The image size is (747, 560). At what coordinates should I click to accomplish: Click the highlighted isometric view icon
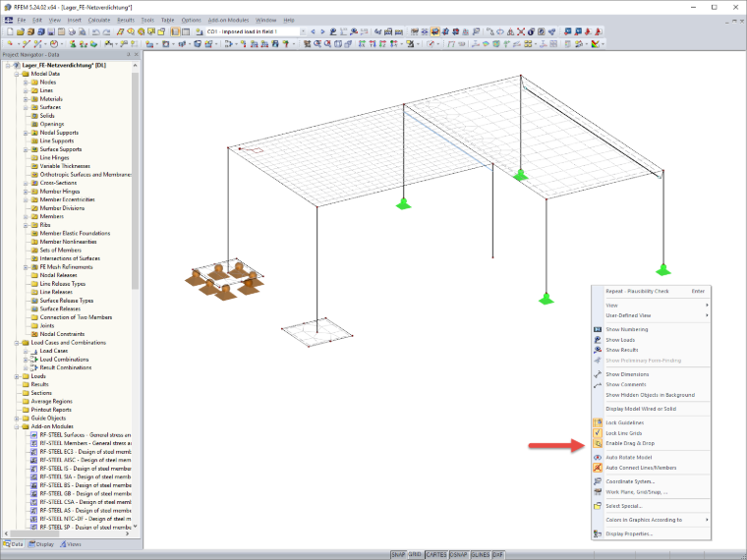point(435,31)
